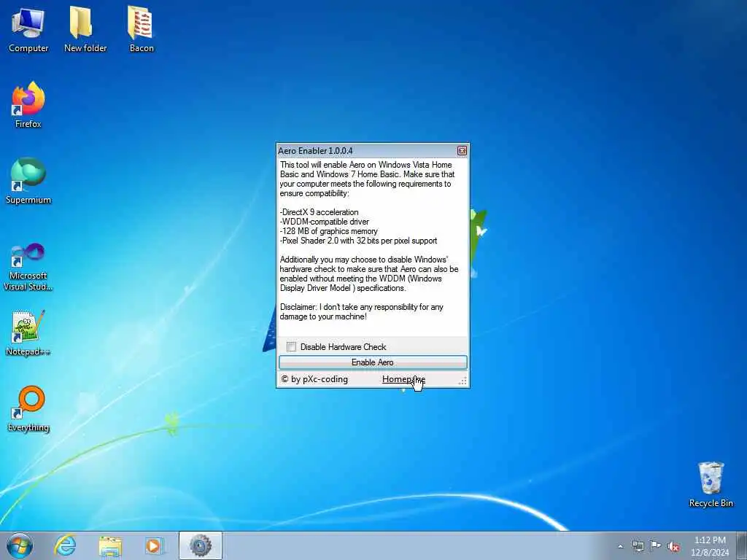The image size is (747, 560).
Task: Click the Show desktop strip at taskbar end
Action: click(x=742, y=545)
